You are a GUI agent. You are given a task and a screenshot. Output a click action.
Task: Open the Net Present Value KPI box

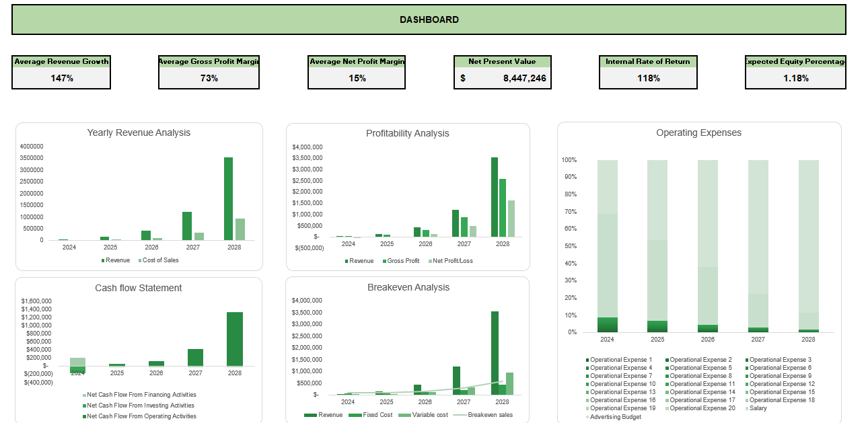[x=503, y=72]
